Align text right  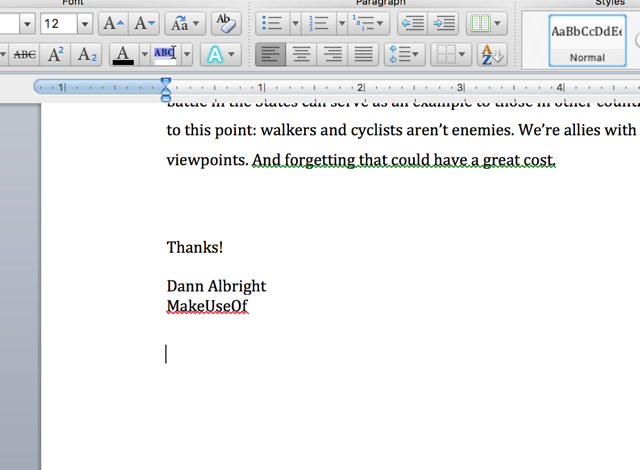coord(332,54)
